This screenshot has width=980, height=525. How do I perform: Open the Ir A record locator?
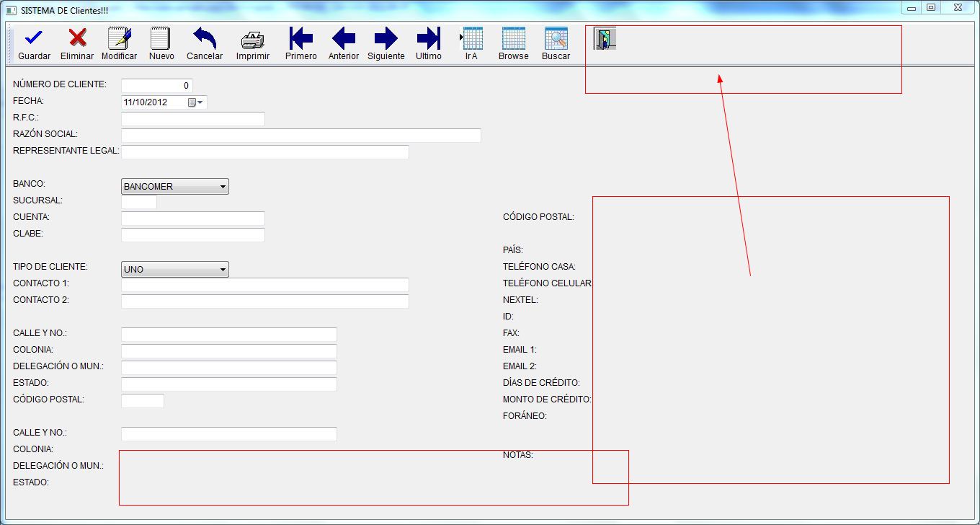coord(472,37)
